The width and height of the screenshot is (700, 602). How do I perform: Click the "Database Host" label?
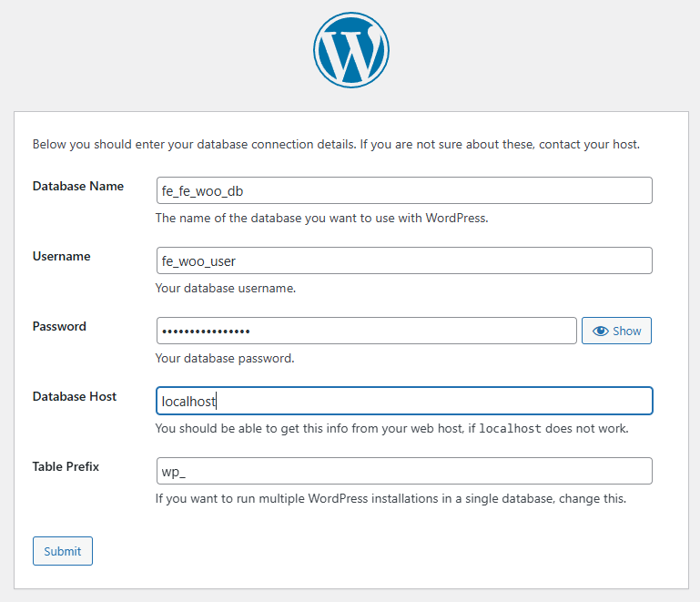(75, 396)
